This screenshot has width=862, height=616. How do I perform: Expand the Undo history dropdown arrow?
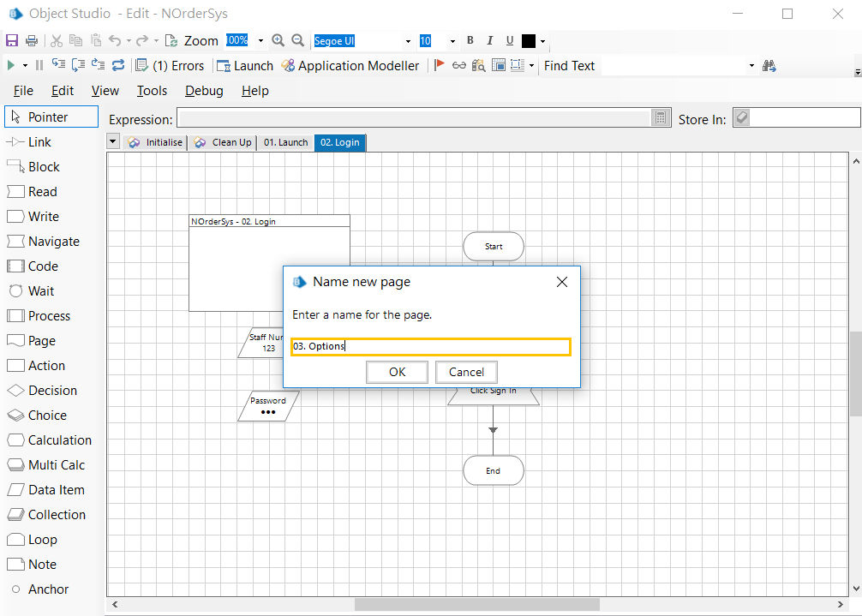129,40
